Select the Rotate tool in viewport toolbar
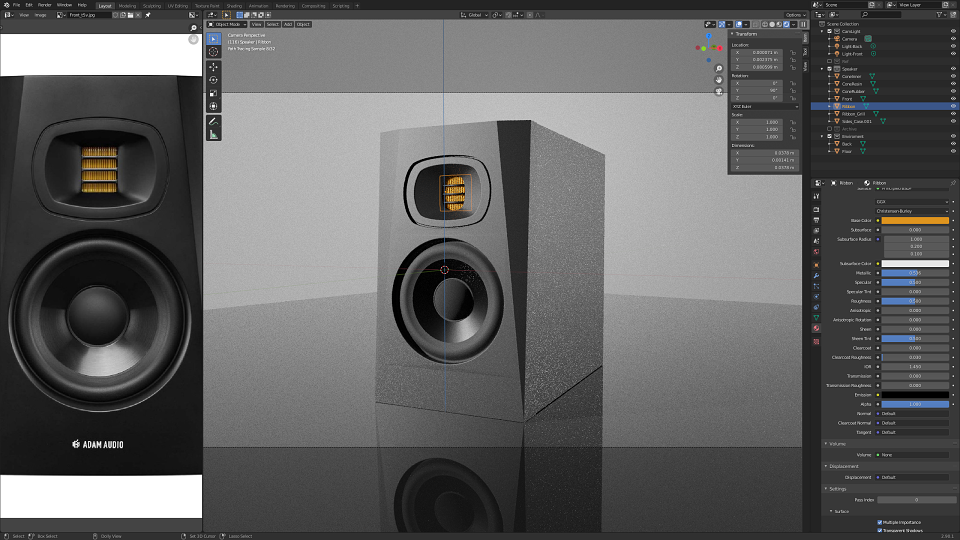The height and width of the screenshot is (540, 960). pyautogui.click(x=213, y=80)
